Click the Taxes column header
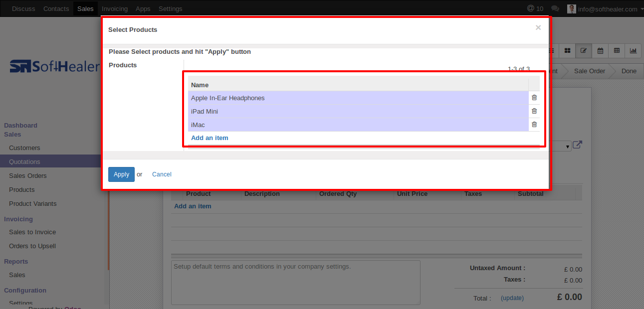 (x=473, y=193)
